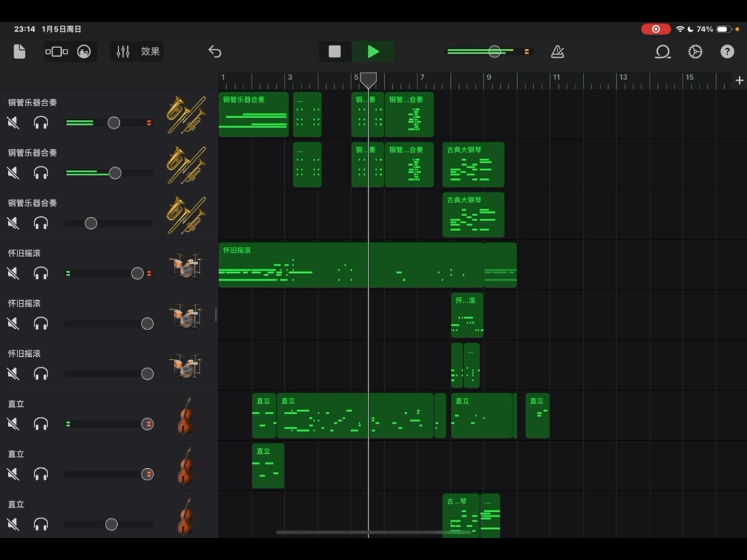
Task: Open song sections with the plus button
Action: pyautogui.click(x=739, y=80)
